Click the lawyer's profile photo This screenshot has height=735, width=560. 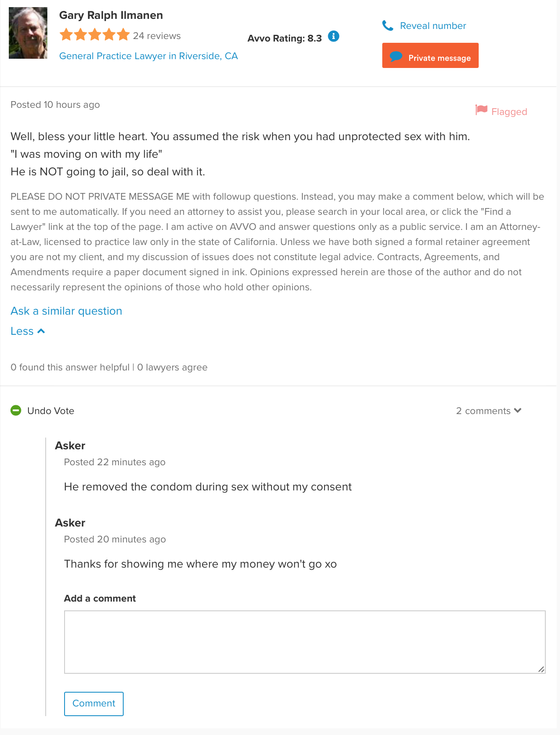click(x=28, y=33)
